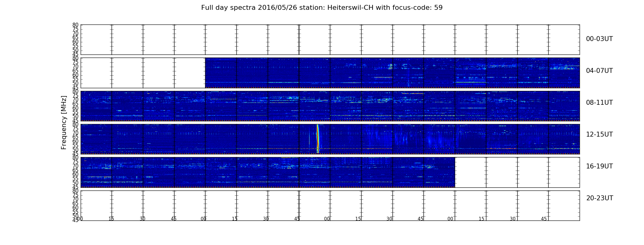Image resolution: width=644 pixels, height=245 pixels.
Task: Click inside the 04-07UT spectrogram data area
Action: click(x=392, y=73)
